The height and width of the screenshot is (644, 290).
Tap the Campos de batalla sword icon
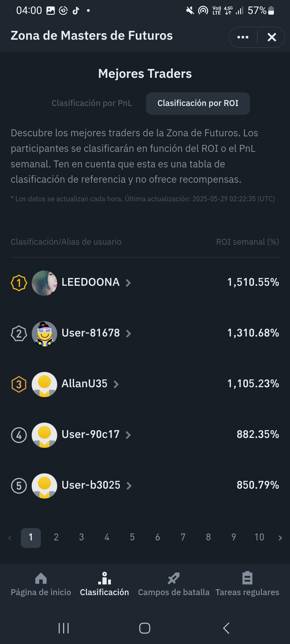173,578
